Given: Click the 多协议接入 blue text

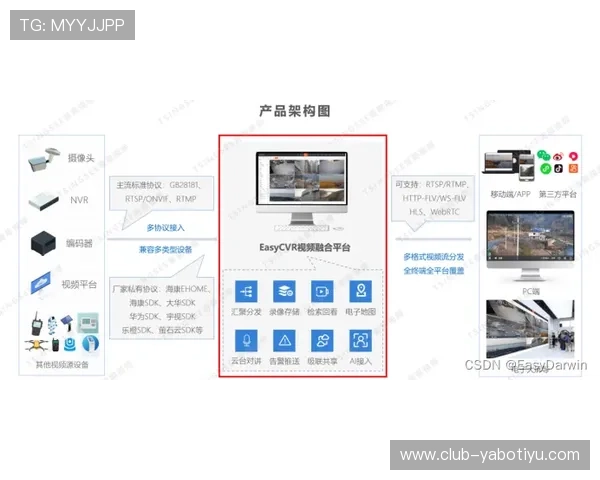Looking at the screenshot, I should (165, 228).
